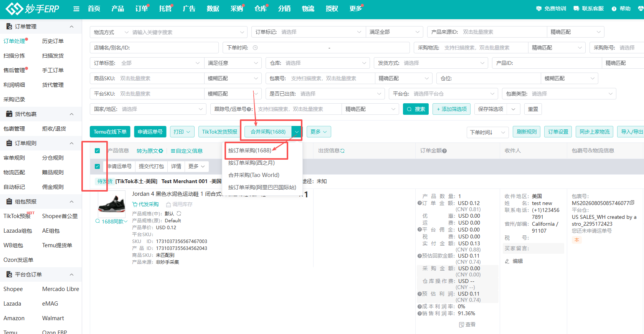Click the help icon beside 成本利润率
This screenshot has height=334, width=644.
click(419, 306)
